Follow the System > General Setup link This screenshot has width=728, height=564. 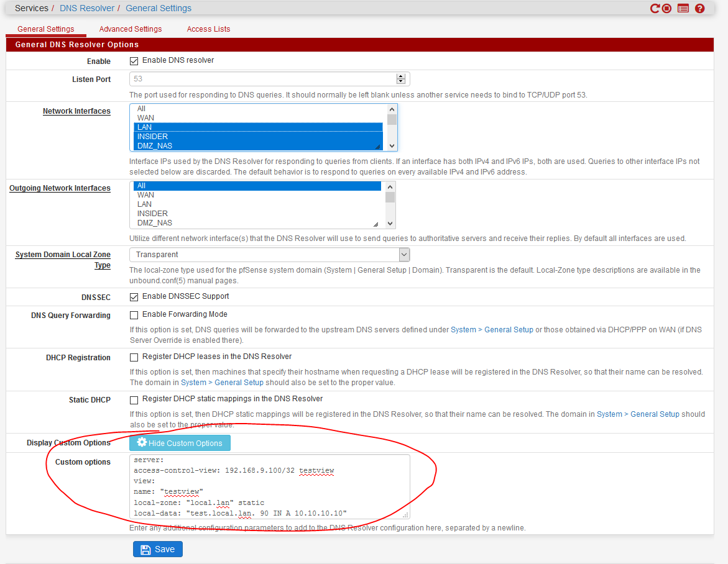click(x=491, y=329)
